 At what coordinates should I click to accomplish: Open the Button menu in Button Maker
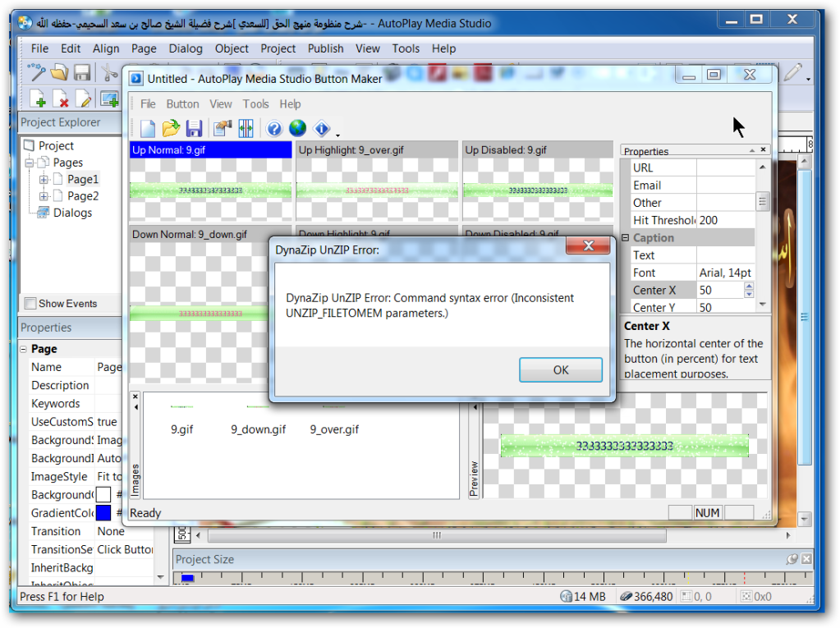(x=182, y=104)
